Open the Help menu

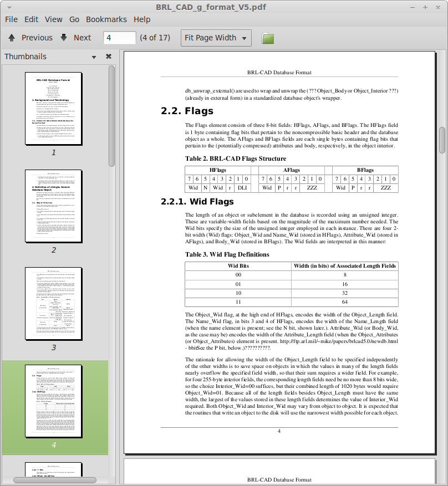(142, 19)
